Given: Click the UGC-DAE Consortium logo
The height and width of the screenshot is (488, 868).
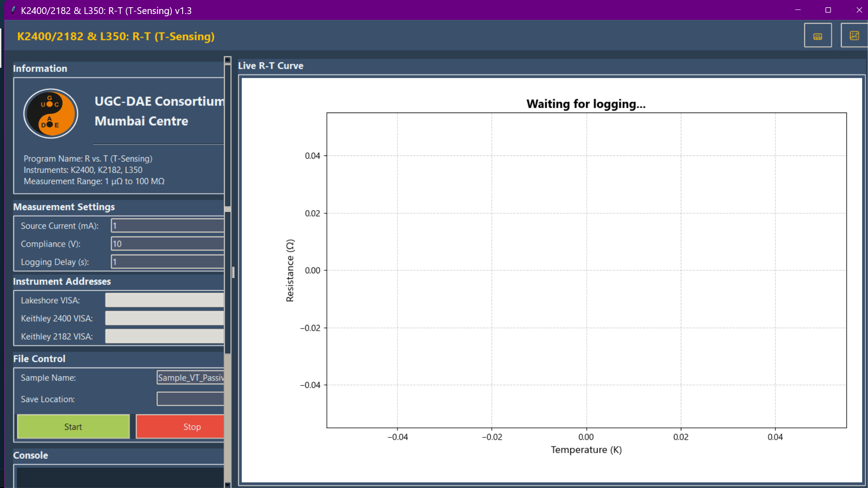Looking at the screenshot, I should pos(51,113).
